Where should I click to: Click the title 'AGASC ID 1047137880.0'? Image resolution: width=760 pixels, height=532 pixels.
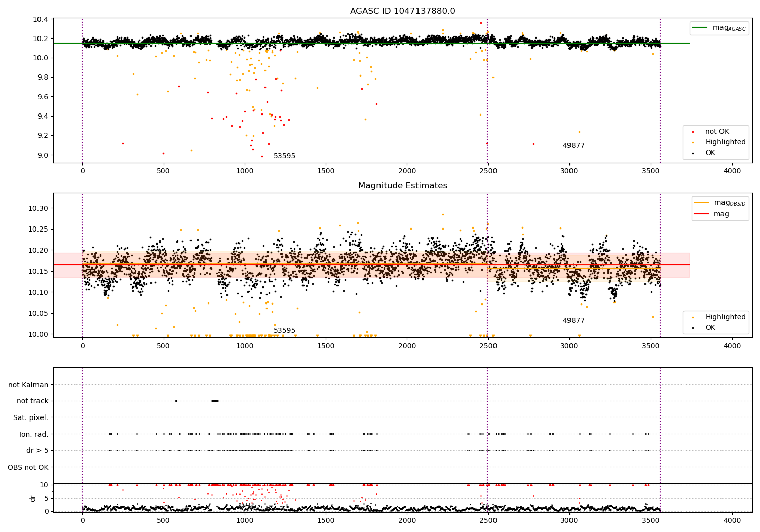[402, 11]
